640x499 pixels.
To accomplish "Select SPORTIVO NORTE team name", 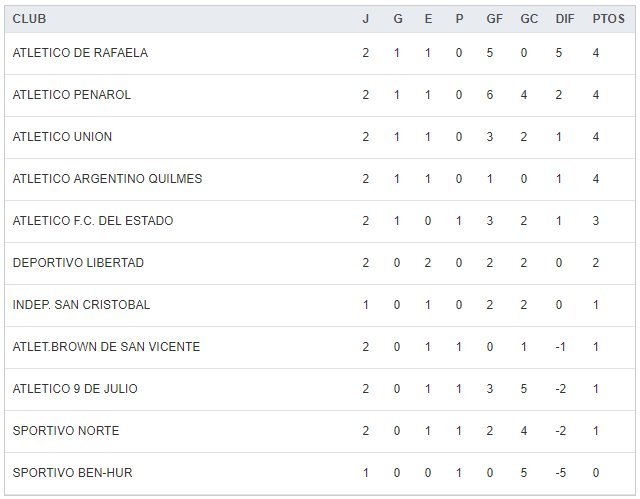I will 66,431.
